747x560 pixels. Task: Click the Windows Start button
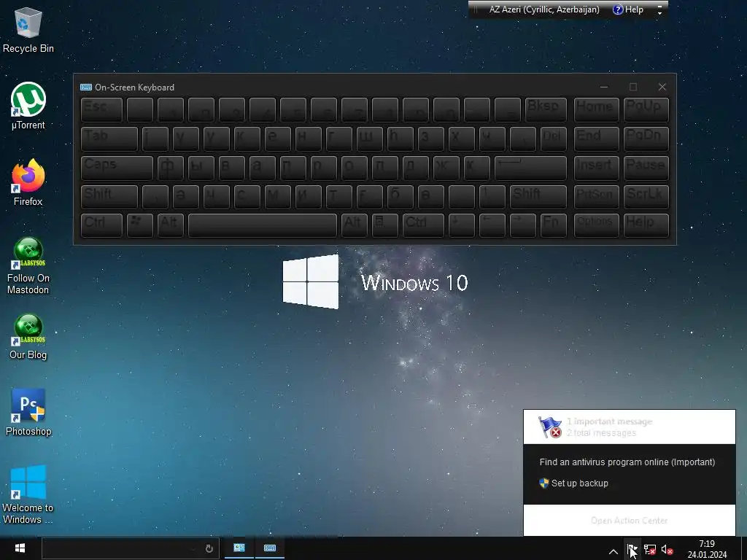(20, 548)
